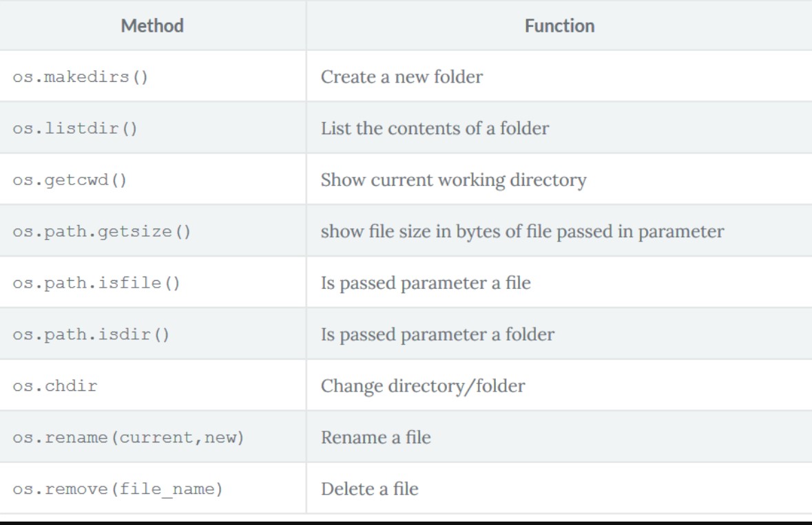Click 'Show current working directory' description
Viewport: 812px width, 525px height.
[453, 180]
